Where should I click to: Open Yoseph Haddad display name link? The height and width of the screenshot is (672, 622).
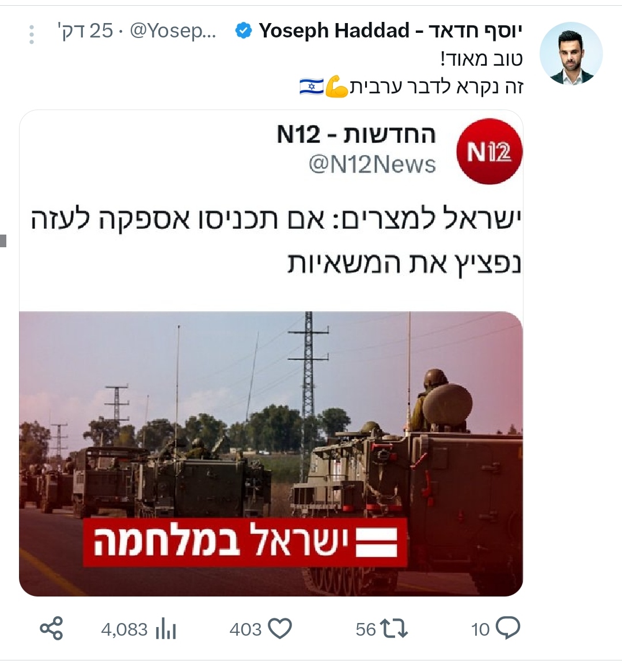(390, 31)
